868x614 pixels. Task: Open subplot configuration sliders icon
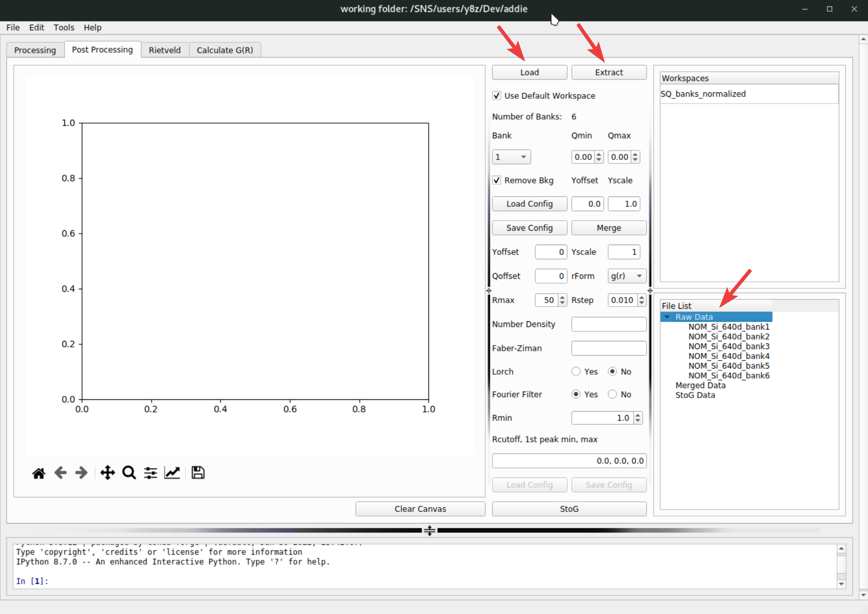click(150, 473)
